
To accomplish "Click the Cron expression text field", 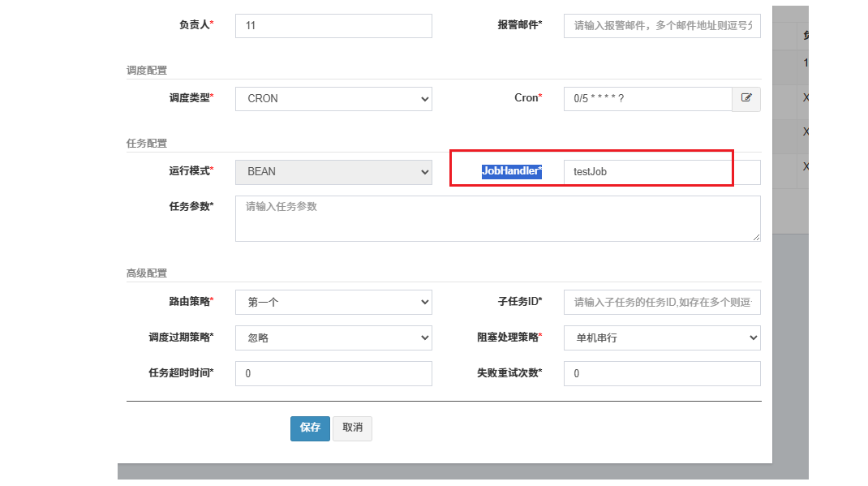I will [647, 99].
